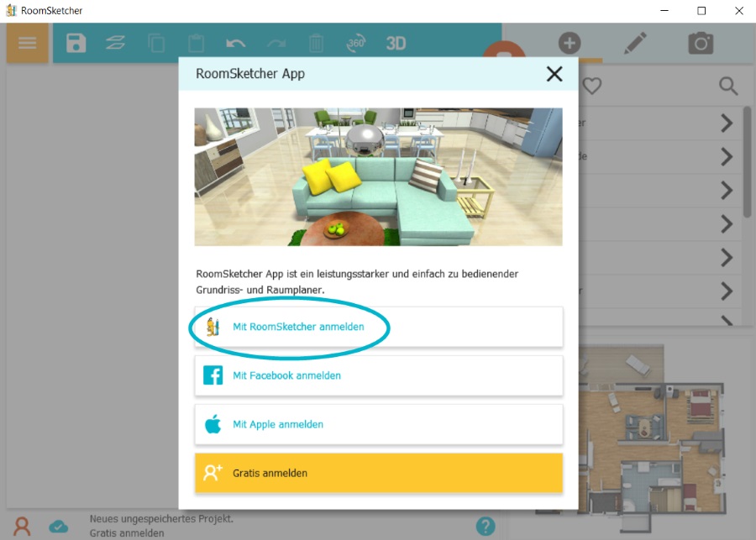This screenshot has width=756, height=540.
Task: Open the hamburger main menu
Action: tap(28, 43)
